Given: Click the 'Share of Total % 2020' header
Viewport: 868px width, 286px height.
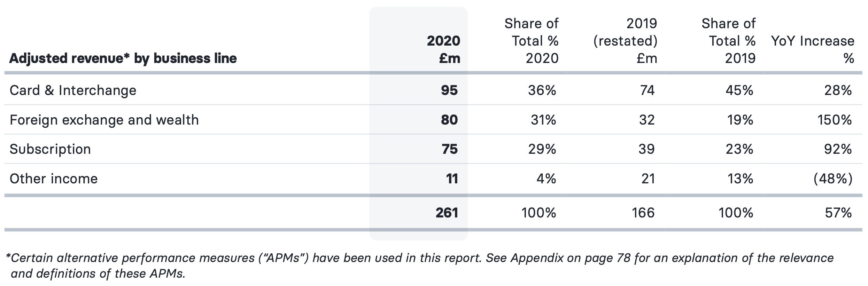Looking at the screenshot, I should pos(532,41).
